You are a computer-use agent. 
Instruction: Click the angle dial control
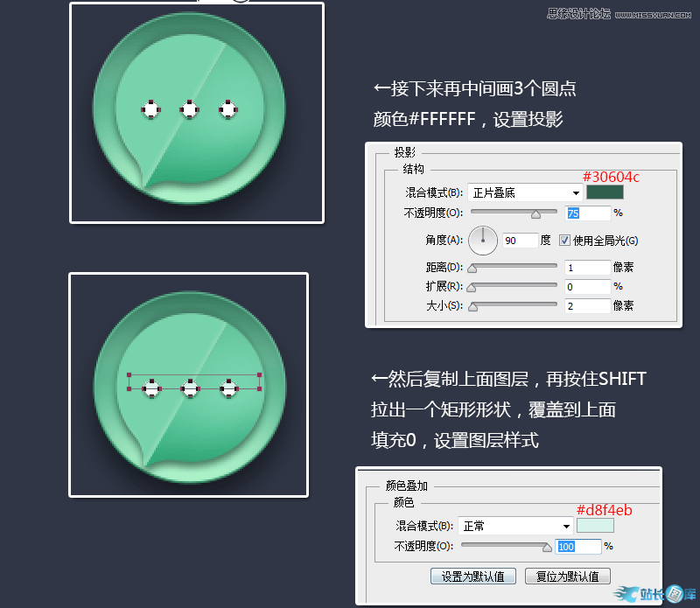(483, 241)
